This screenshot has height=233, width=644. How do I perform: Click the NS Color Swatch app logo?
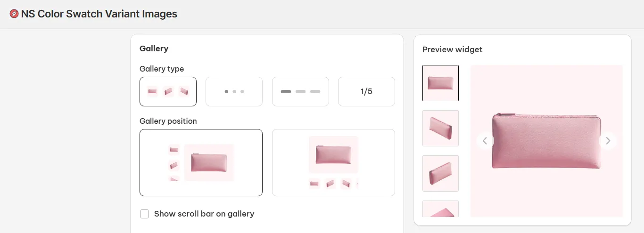(x=14, y=14)
